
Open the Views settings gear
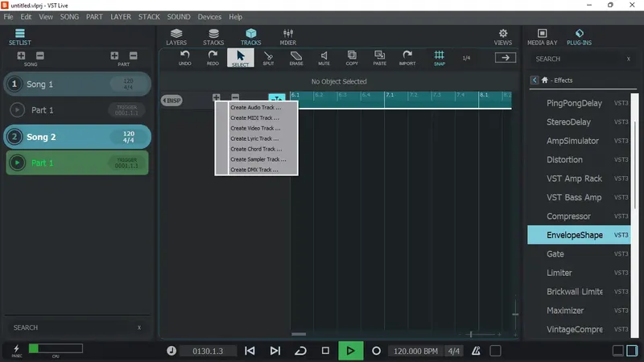click(x=502, y=37)
